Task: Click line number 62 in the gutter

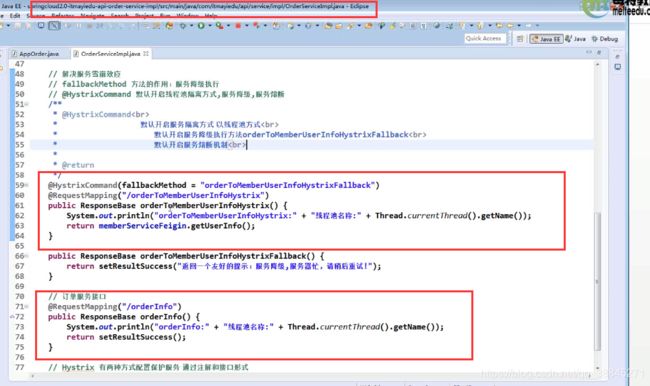Action: point(19,215)
